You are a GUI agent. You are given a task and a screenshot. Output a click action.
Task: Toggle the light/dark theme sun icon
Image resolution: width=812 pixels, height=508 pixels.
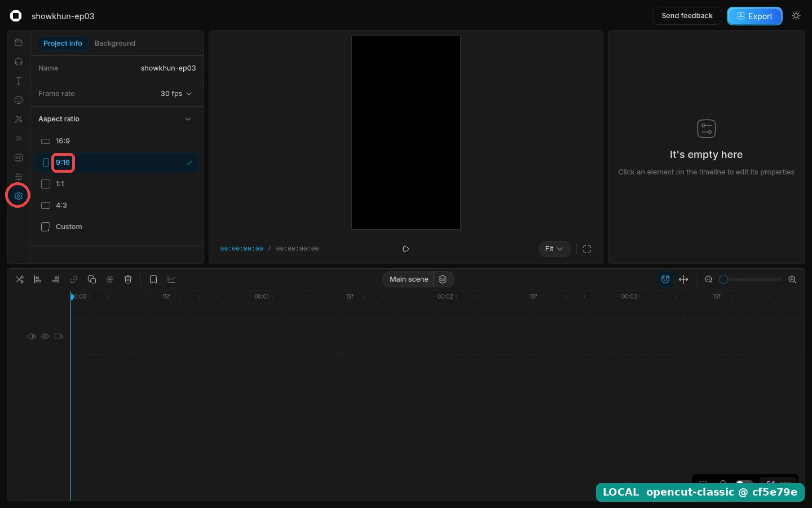pos(796,16)
